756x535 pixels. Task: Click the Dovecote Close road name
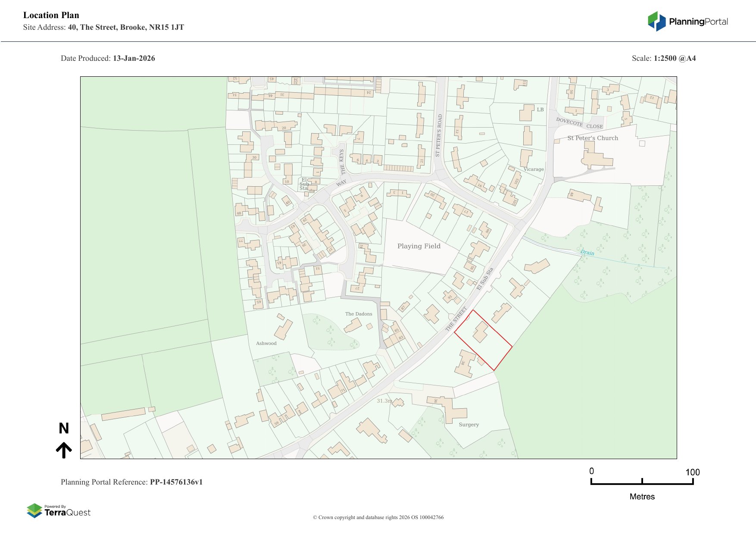coord(579,123)
